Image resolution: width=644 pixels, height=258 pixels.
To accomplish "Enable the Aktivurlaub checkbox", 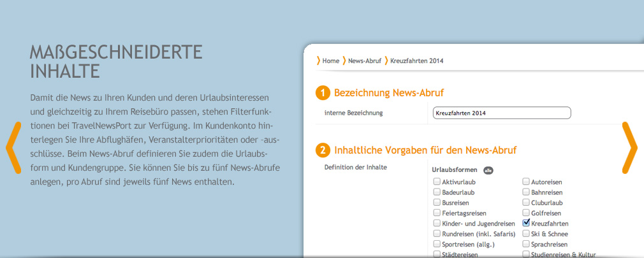I will 437,182.
